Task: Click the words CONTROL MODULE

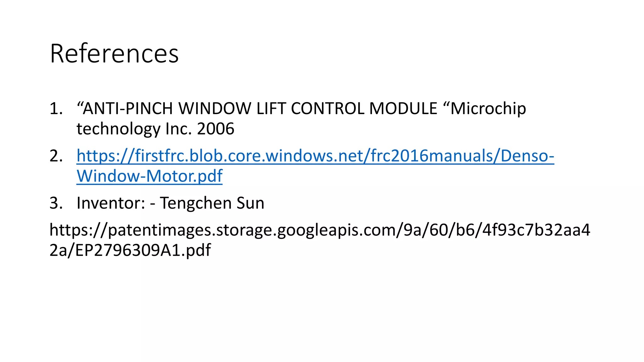Action: pyautogui.click(x=364, y=109)
